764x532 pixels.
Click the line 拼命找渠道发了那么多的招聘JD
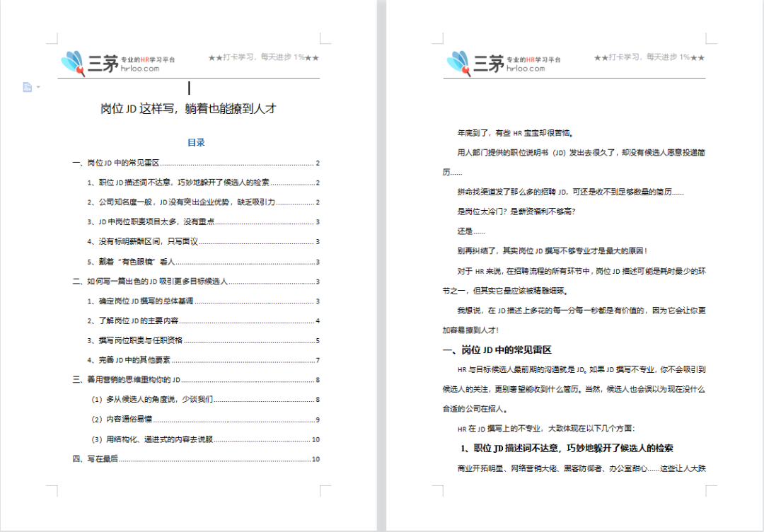(571, 192)
